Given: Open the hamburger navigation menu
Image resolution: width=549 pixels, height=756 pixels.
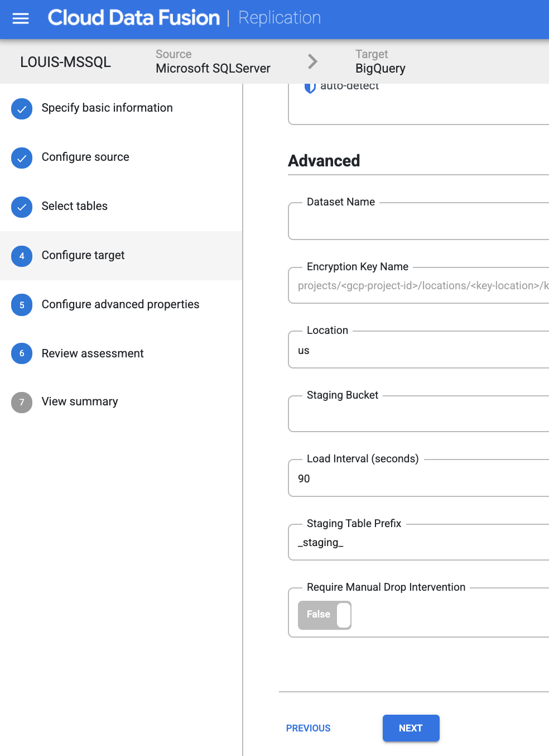Looking at the screenshot, I should (x=21, y=18).
